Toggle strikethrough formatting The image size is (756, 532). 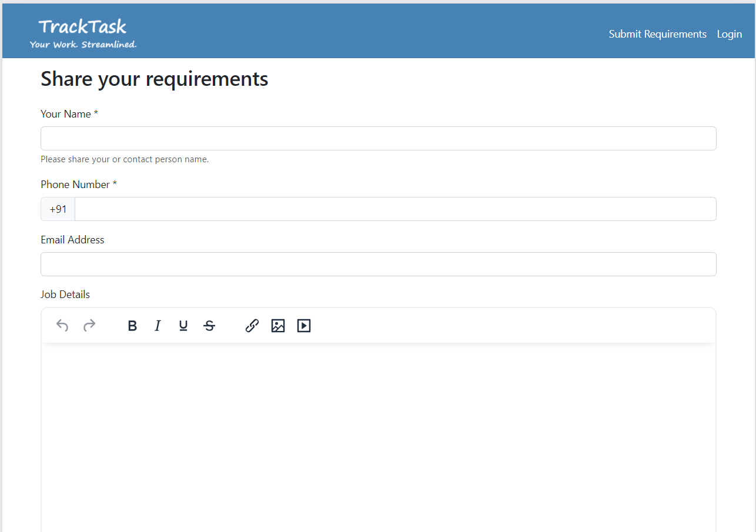coord(209,326)
